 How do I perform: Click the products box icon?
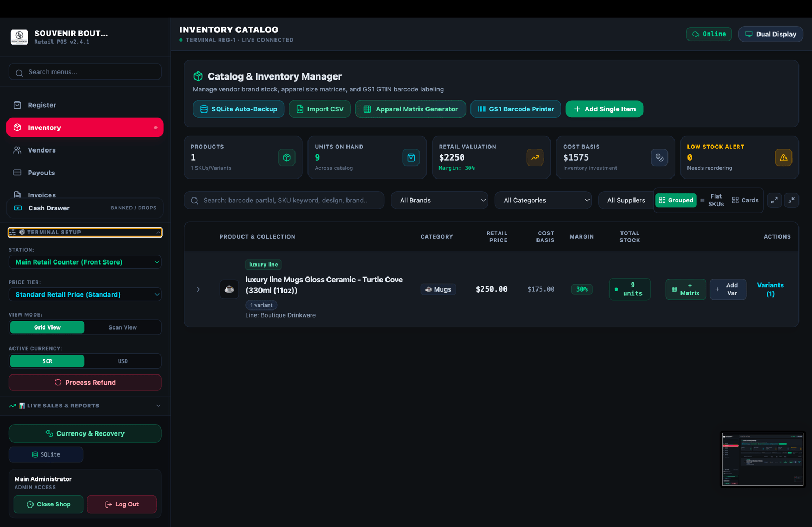[x=287, y=157]
